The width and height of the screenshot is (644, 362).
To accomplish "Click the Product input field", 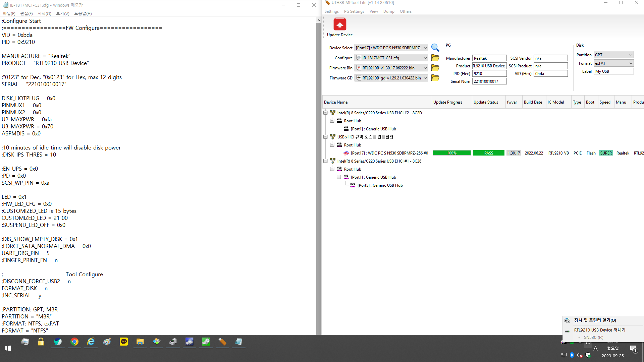I will (x=489, y=66).
